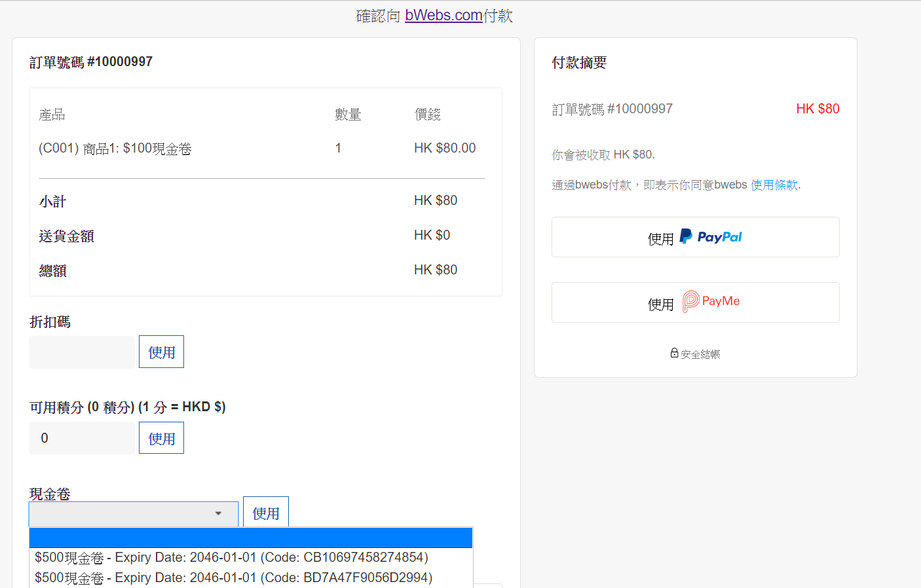
Task: Click the order number #10000997 heading
Action: (91, 62)
